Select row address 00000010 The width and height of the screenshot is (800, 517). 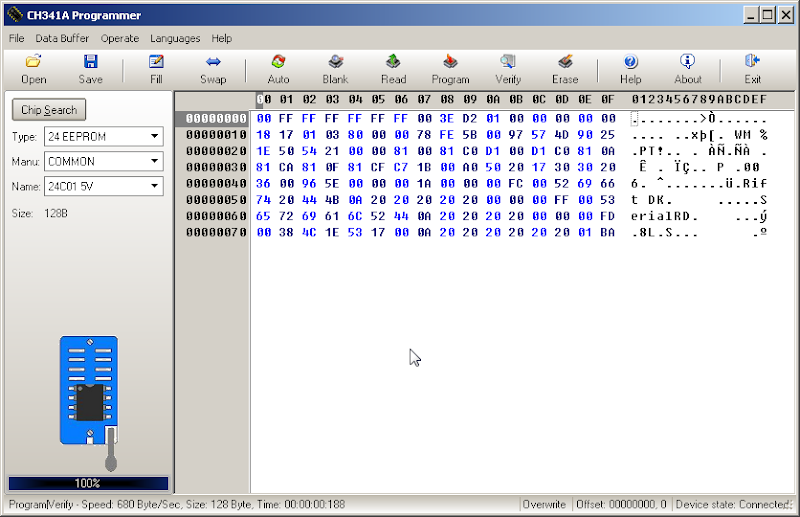click(x=216, y=135)
